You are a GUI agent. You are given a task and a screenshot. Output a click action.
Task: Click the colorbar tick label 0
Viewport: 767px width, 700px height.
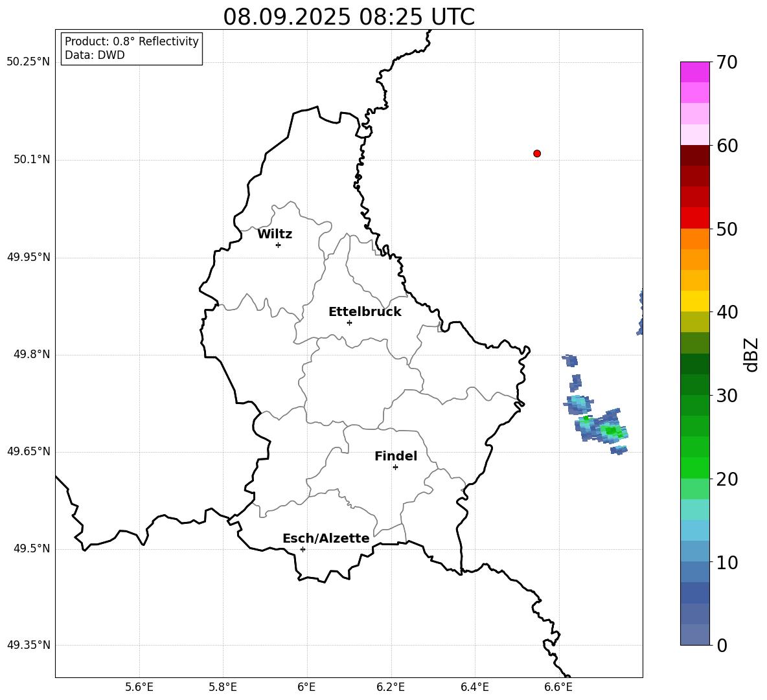(x=722, y=646)
